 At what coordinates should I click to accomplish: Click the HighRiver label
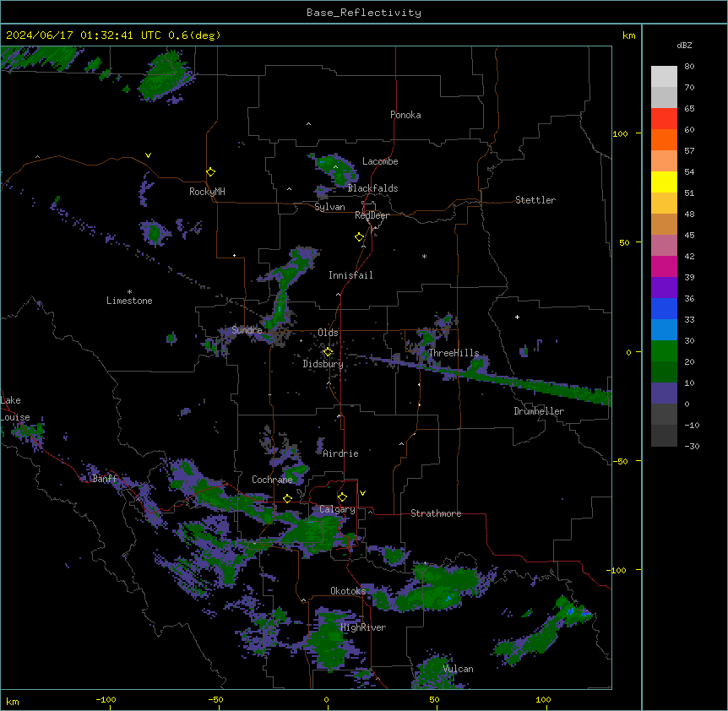tap(363, 627)
